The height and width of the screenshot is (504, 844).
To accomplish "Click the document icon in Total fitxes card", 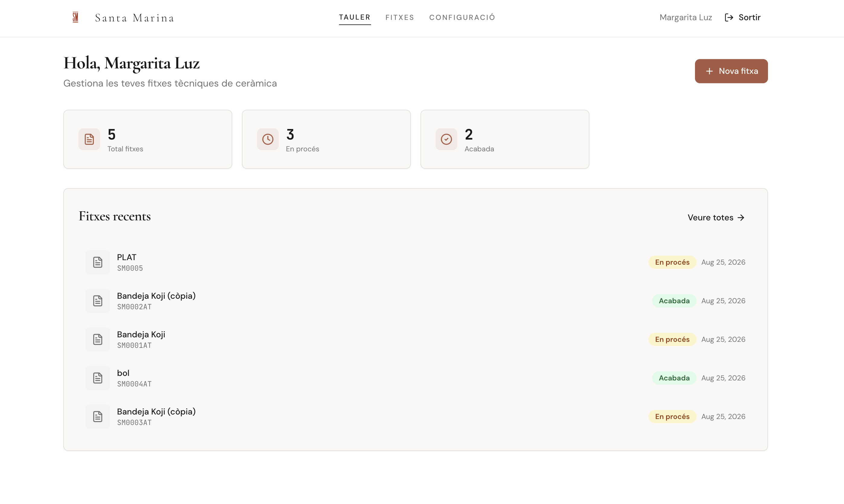I will pos(89,139).
